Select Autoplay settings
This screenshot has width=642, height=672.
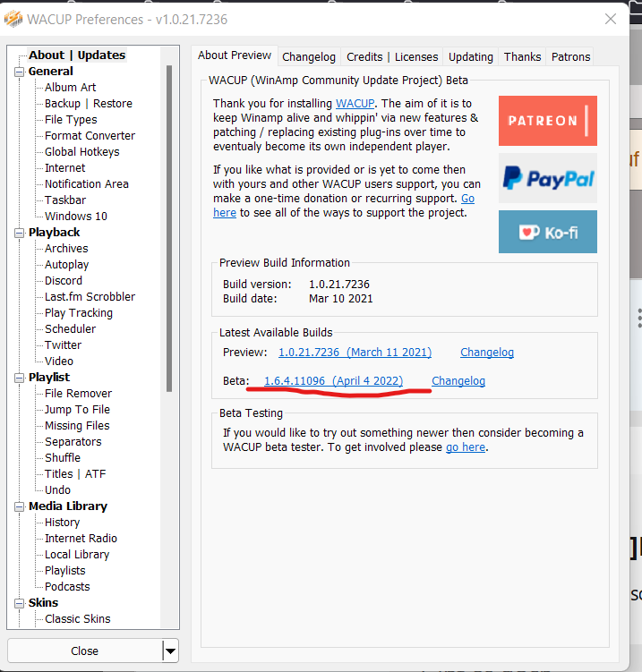point(67,265)
